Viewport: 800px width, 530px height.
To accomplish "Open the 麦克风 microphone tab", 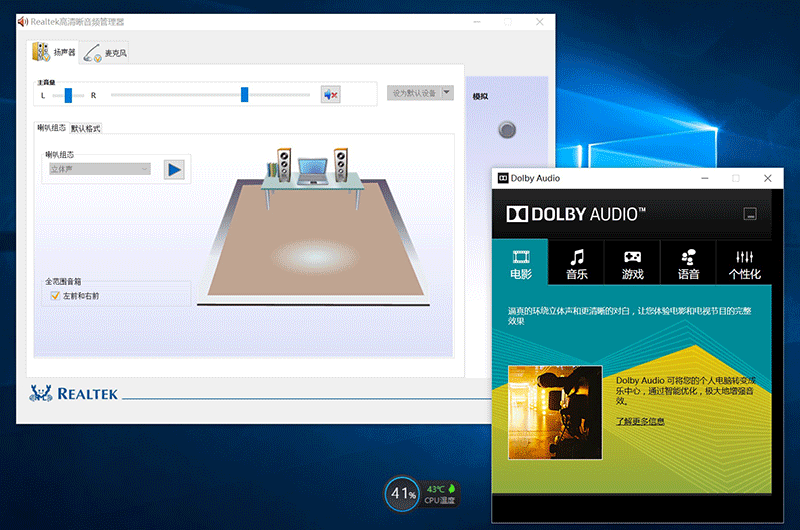I will pos(105,53).
